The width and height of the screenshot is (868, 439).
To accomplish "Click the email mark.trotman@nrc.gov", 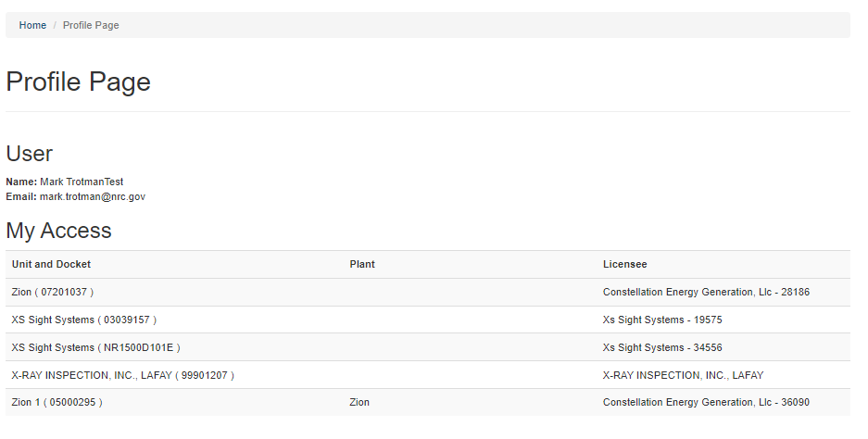I will [93, 196].
